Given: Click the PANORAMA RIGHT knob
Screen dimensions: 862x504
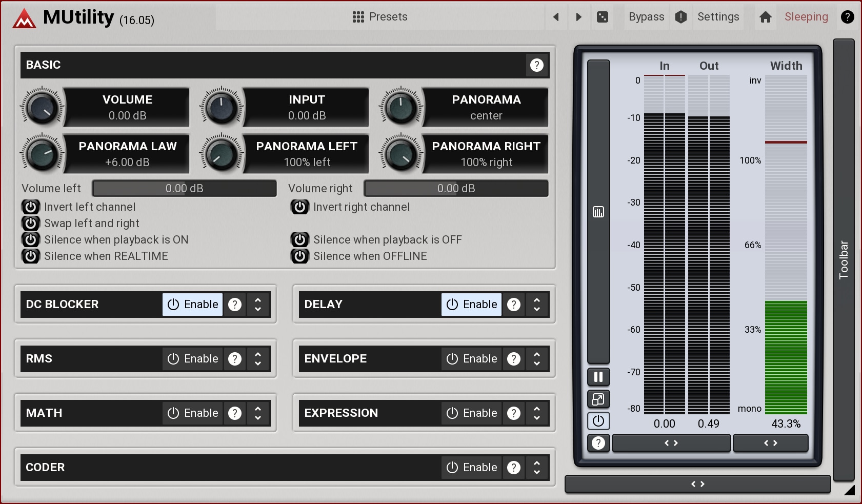Looking at the screenshot, I should pyautogui.click(x=401, y=154).
